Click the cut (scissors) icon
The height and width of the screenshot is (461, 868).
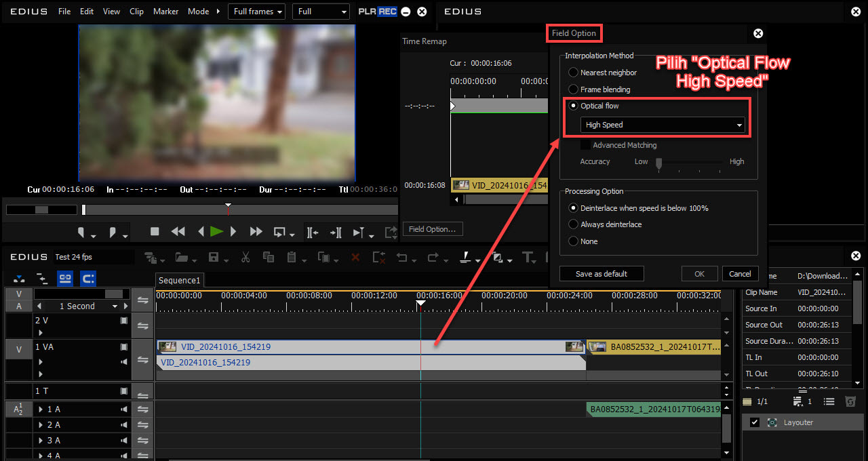245,258
